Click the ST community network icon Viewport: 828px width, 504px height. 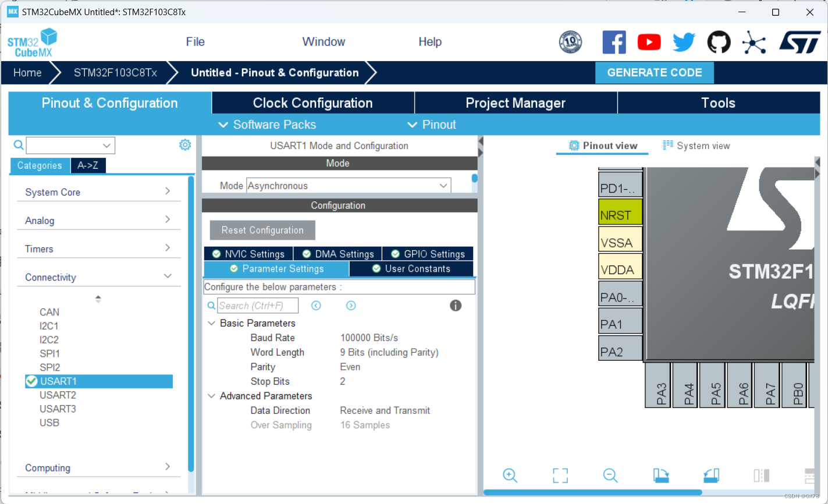(x=754, y=42)
